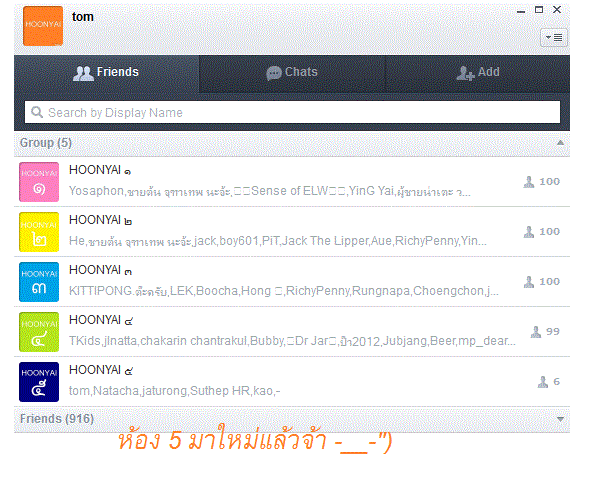
Task: Open the green HOONYAI ๔ group avatar
Action: point(39,332)
